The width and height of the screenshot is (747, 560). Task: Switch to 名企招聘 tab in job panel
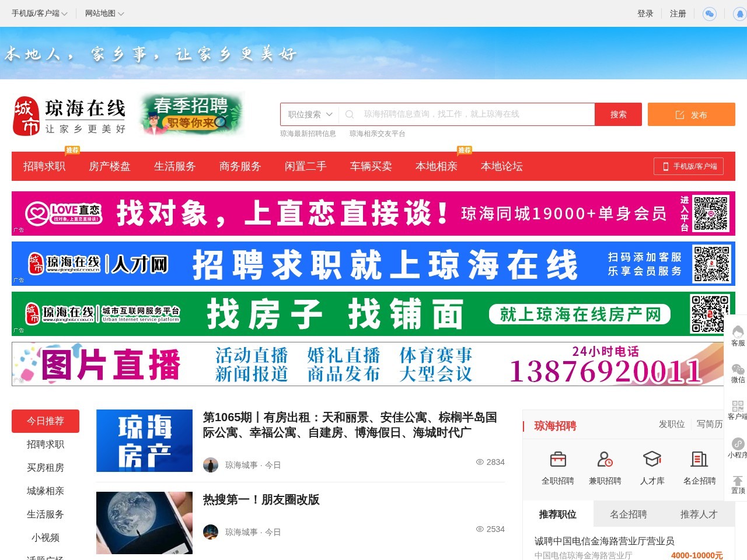629,514
